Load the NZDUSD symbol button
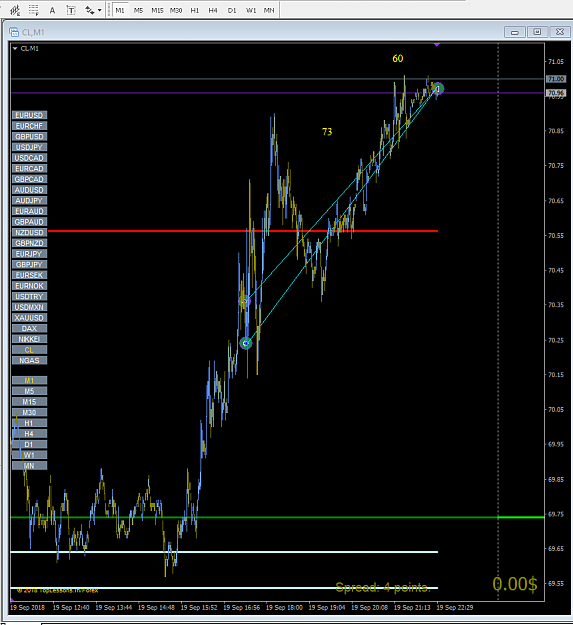Screen dimensions: 573x625 [29, 232]
